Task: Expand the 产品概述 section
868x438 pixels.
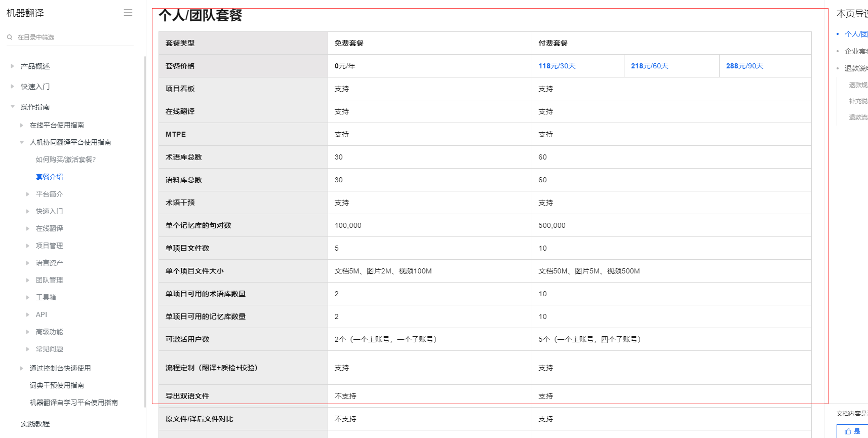Action: tap(13, 66)
